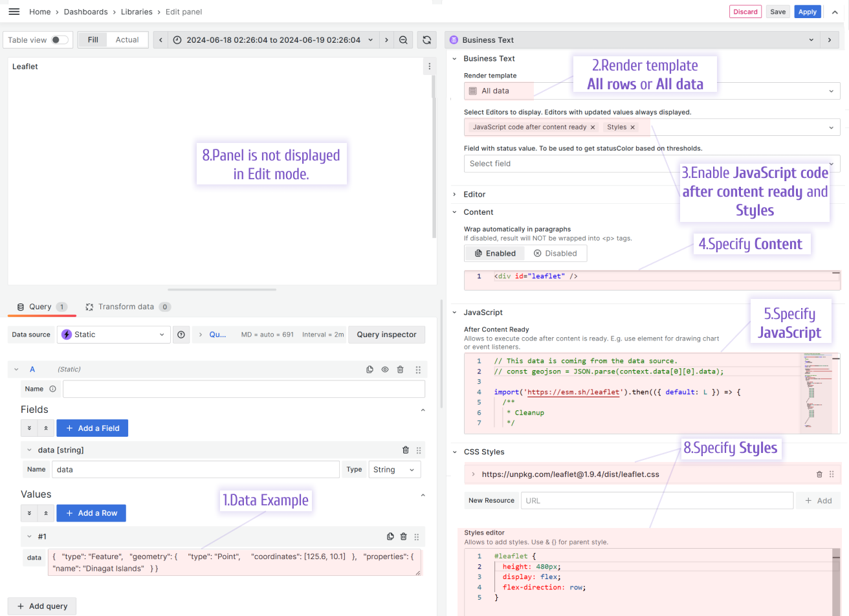The image size is (849, 616).
Task: Hide query A via eye icon
Action: click(x=385, y=369)
